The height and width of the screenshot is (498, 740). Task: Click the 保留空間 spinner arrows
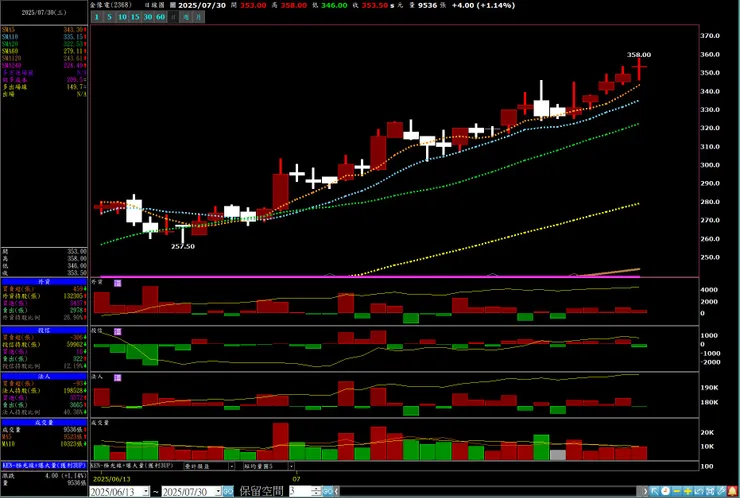pos(316,491)
